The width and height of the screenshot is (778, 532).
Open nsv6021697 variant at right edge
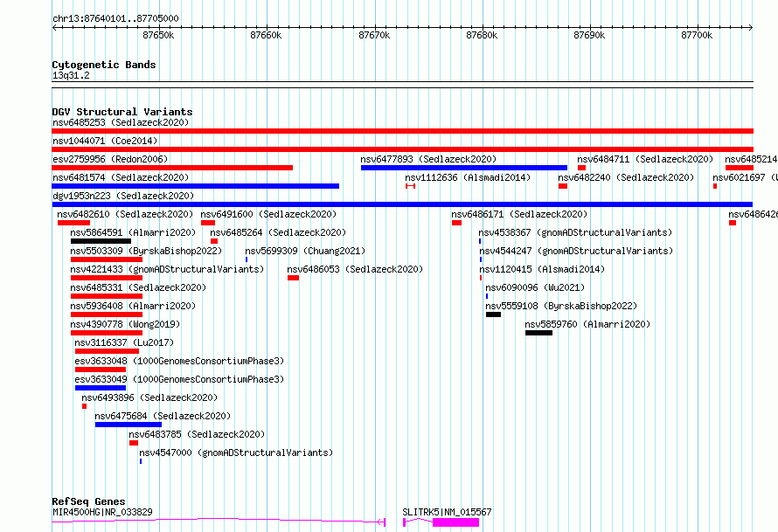745,177
